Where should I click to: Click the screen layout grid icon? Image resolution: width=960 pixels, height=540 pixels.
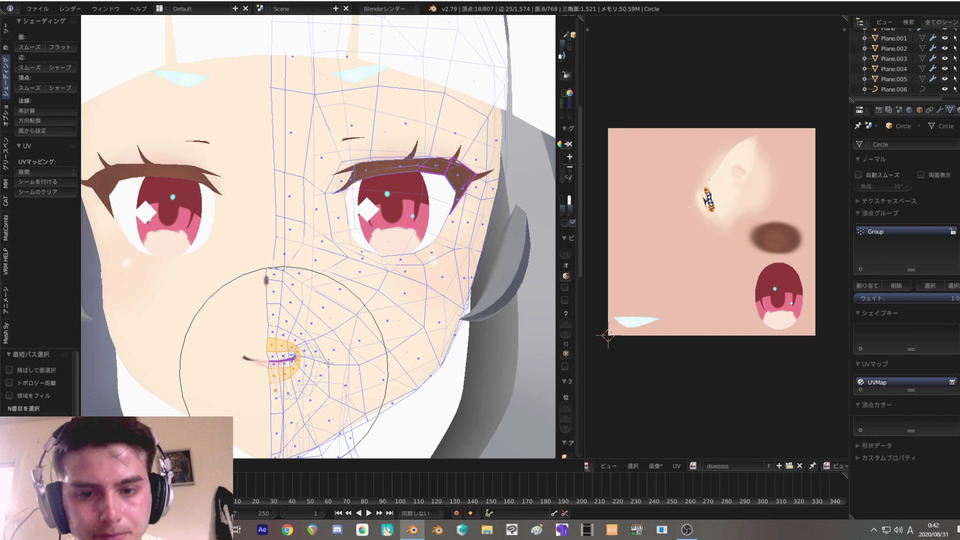click(x=159, y=8)
